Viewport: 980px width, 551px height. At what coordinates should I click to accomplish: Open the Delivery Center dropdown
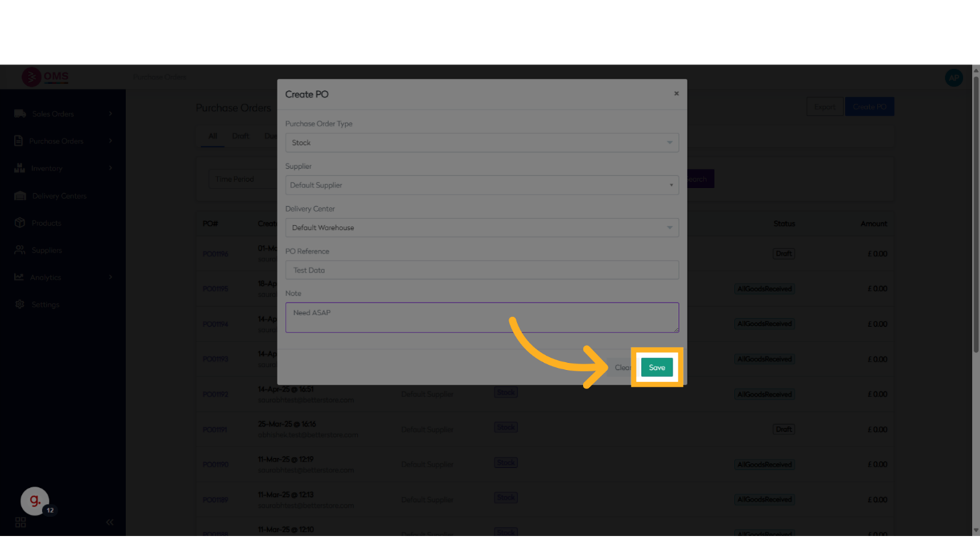[x=482, y=228]
